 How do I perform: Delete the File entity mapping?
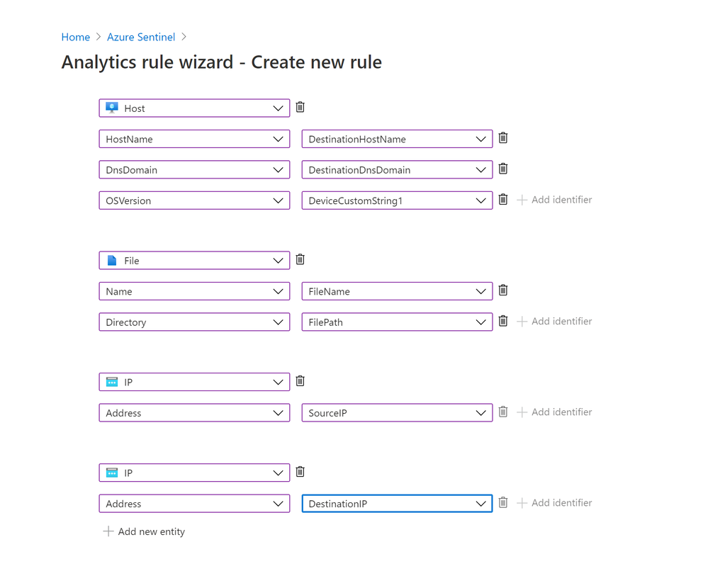coord(300,259)
